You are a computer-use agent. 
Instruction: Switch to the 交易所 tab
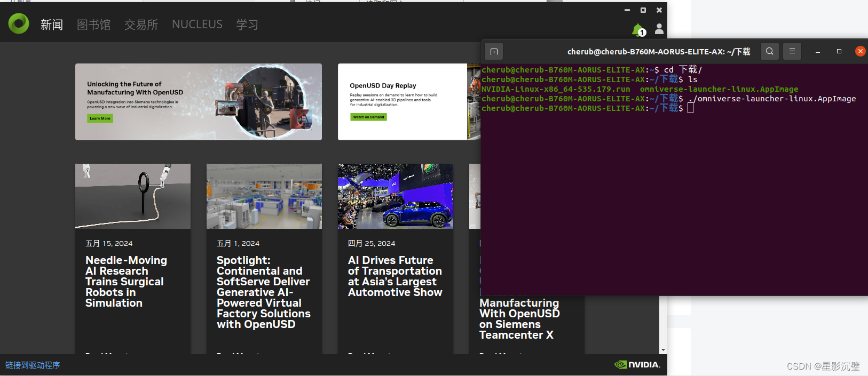141,25
